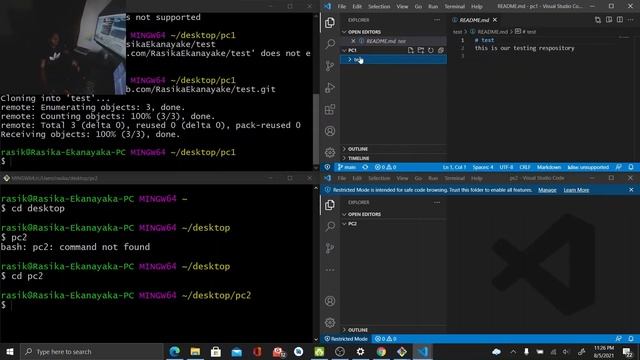Viewport: 640px width, 360px height.
Task: Click main branch indicator in pc1 status bar
Action: tap(347, 167)
